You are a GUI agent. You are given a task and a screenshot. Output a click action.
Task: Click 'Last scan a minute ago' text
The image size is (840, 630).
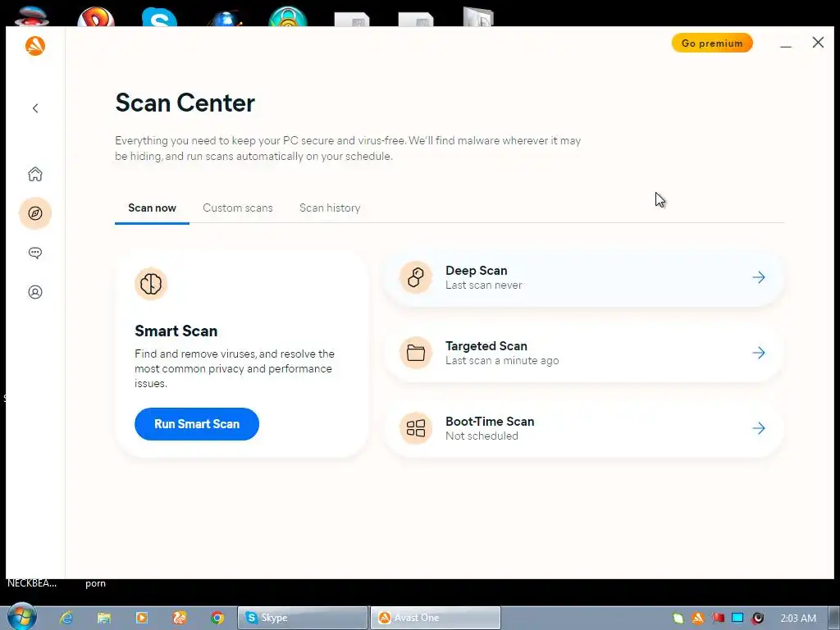coord(502,361)
